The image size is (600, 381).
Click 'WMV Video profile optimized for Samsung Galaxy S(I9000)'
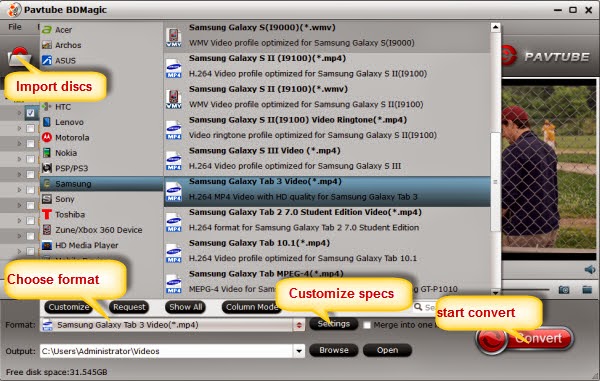pyautogui.click(x=302, y=43)
